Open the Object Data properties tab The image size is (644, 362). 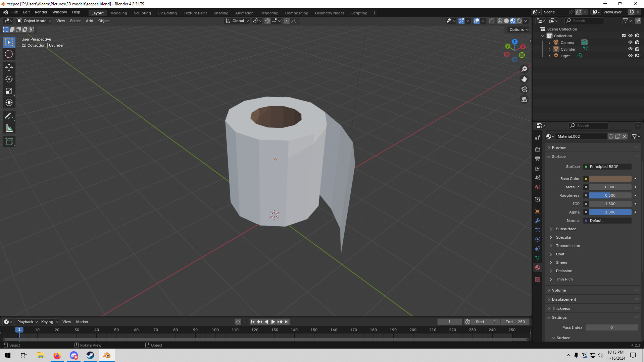pyautogui.click(x=538, y=258)
